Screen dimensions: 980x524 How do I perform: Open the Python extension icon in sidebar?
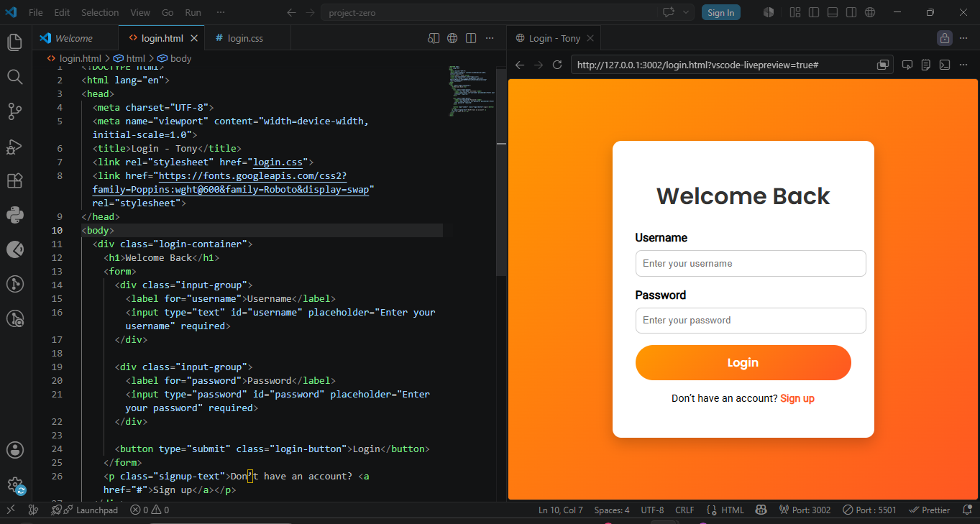[x=15, y=215]
